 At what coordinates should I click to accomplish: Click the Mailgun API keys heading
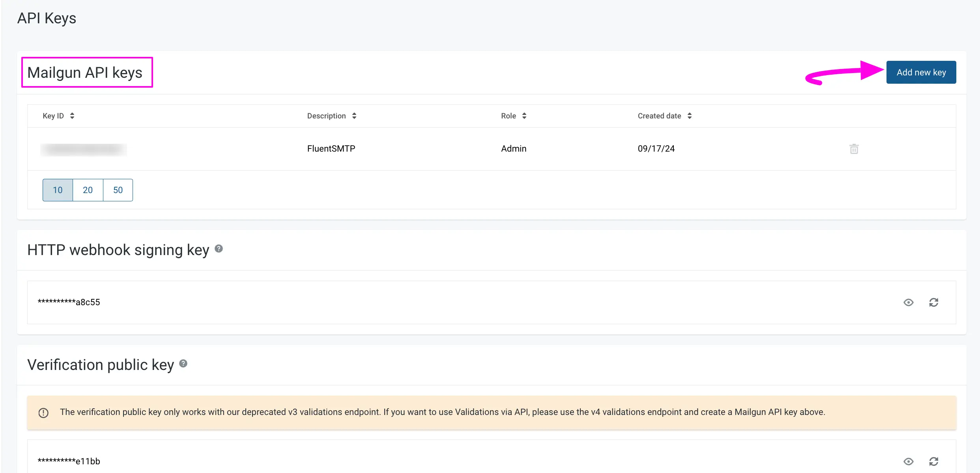point(85,73)
